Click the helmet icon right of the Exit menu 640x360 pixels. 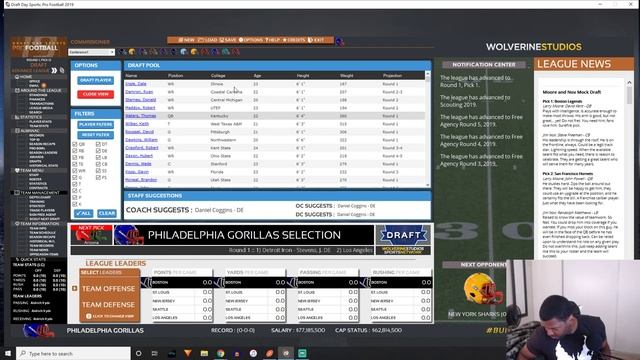click(x=340, y=41)
